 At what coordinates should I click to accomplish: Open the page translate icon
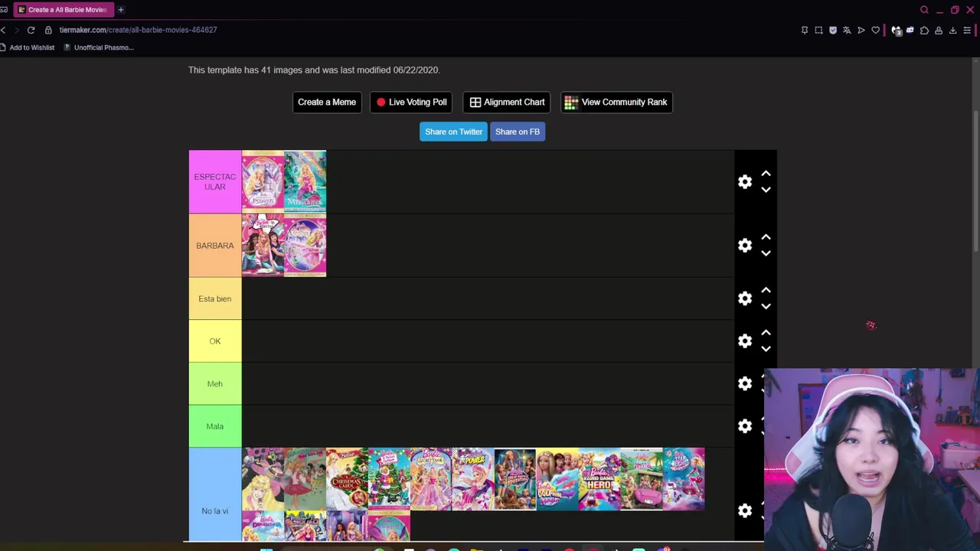coord(847,31)
